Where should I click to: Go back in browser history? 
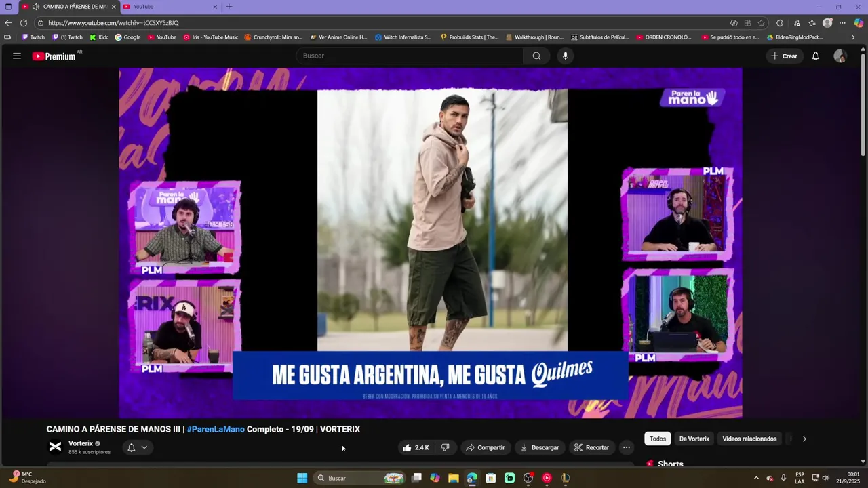[x=8, y=22]
